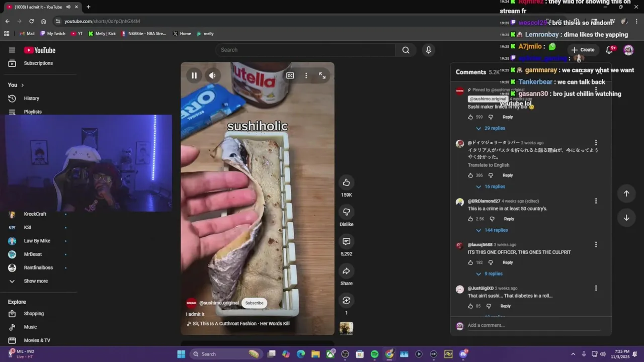Like the @BlkDiamond27 comment with 2.5K
The width and height of the screenshot is (644, 362).
(x=470, y=219)
